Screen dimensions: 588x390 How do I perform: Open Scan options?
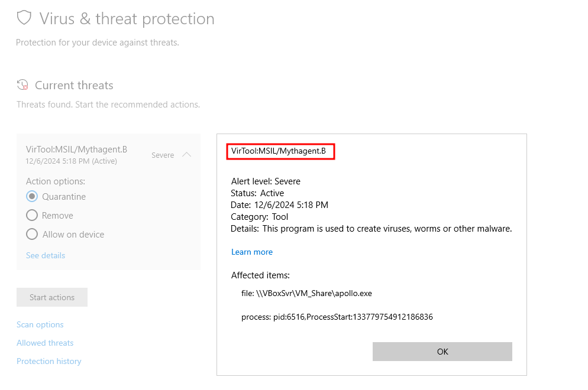pyautogui.click(x=40, y=325)
